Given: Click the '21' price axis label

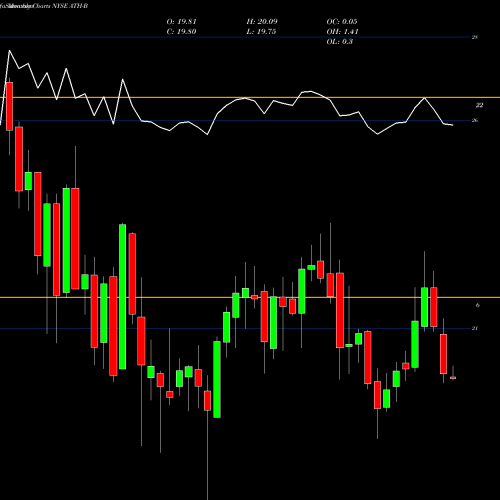Looking at the screenshot, I should tap(475, 328).
